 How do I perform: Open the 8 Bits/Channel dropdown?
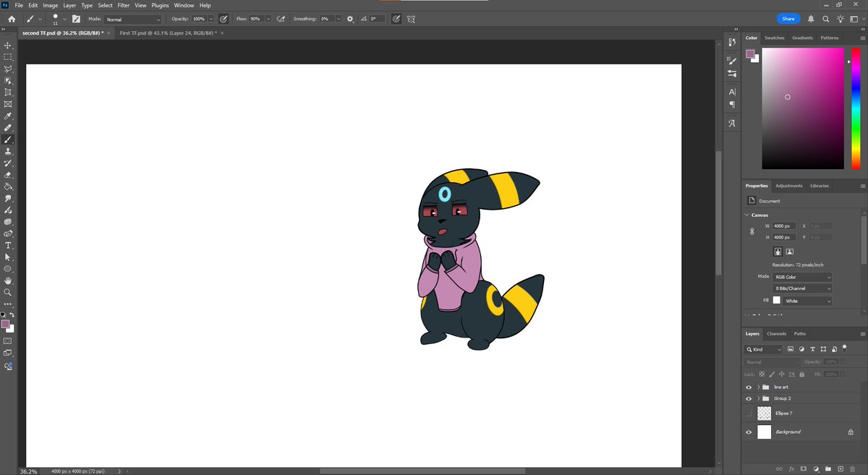tap(802, 288)
